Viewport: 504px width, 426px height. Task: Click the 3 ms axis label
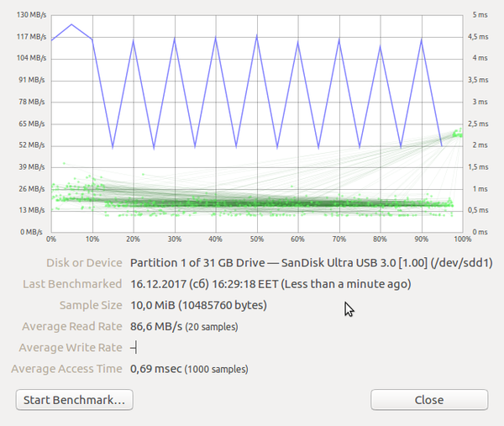480,102
